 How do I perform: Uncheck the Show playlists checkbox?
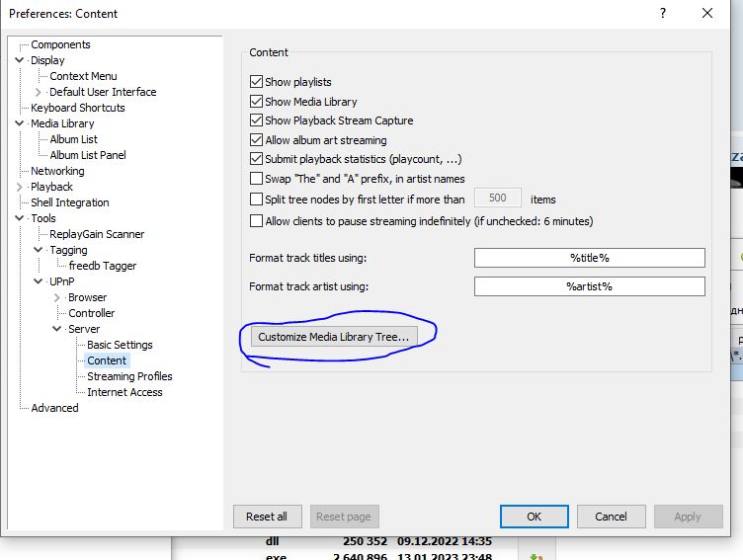tap(257, 82)
